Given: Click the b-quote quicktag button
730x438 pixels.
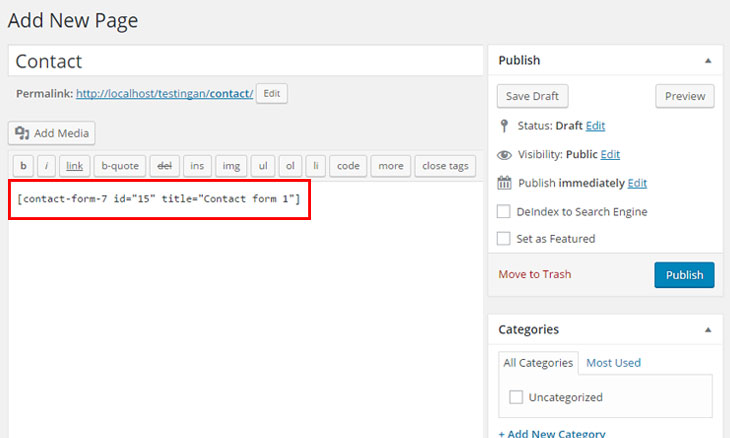Looking at the screenshot, I should click(120, 166).
